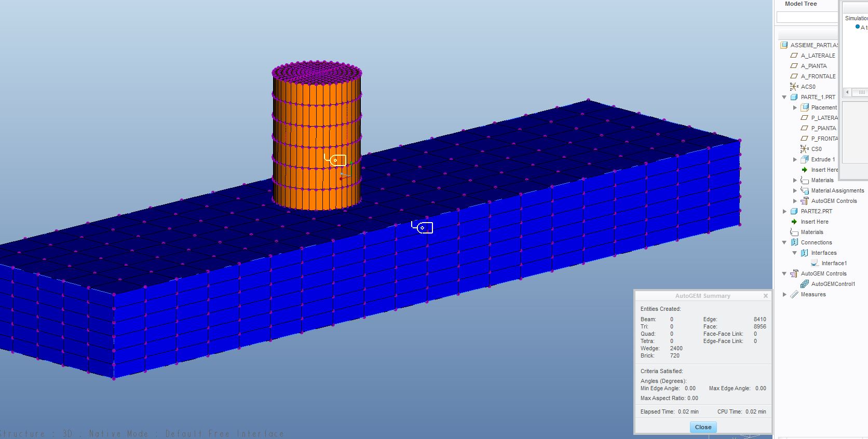This screenshot has width=868, height=439.
Task: Select the AutoGEMControl1 mesh icon
Action: (805, 284)
